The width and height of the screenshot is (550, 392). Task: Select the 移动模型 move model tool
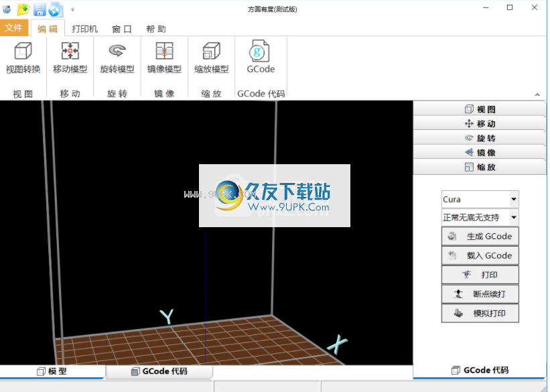tap(70, 58)
